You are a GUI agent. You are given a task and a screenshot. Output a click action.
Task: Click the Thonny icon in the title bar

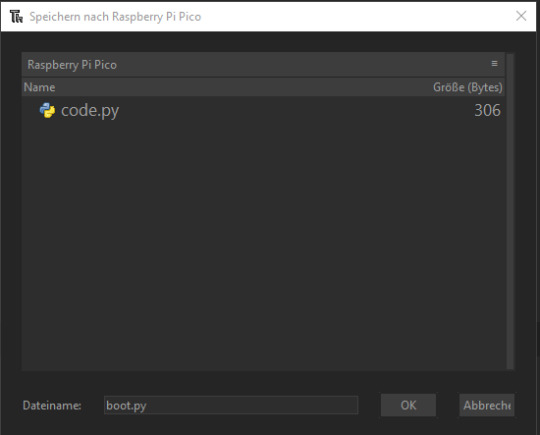pos(16,16)
